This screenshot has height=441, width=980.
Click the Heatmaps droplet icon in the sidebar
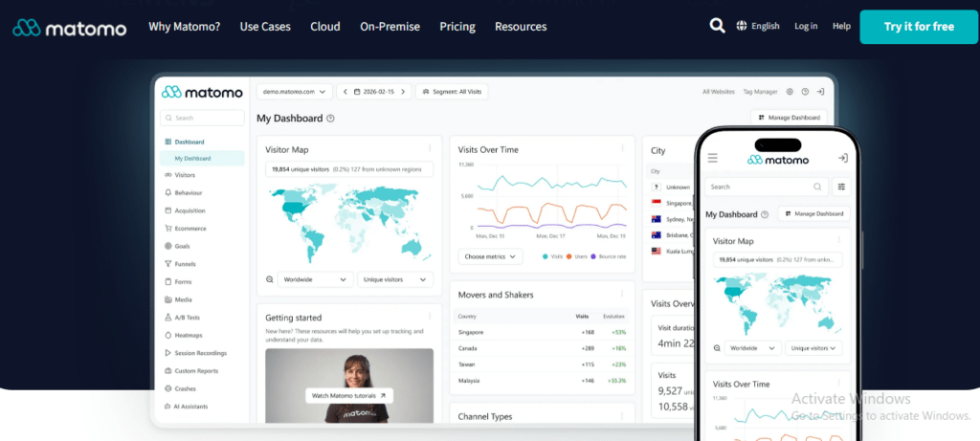(x=168, y=335)
